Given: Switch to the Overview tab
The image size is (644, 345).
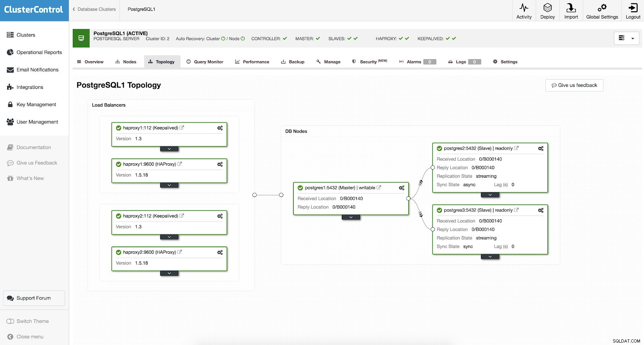Looking at the screenshot, I should (x=90, y=62).
